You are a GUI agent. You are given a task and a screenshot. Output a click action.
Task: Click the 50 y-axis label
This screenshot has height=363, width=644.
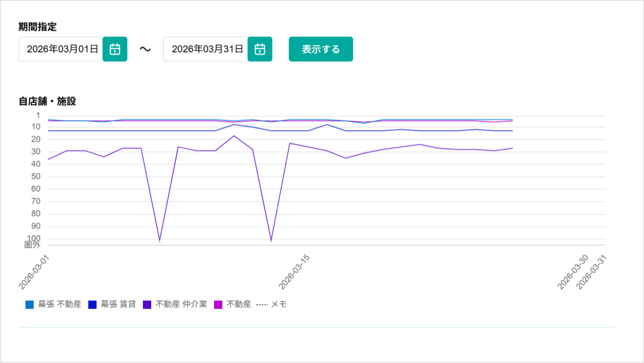pos(36,177)
